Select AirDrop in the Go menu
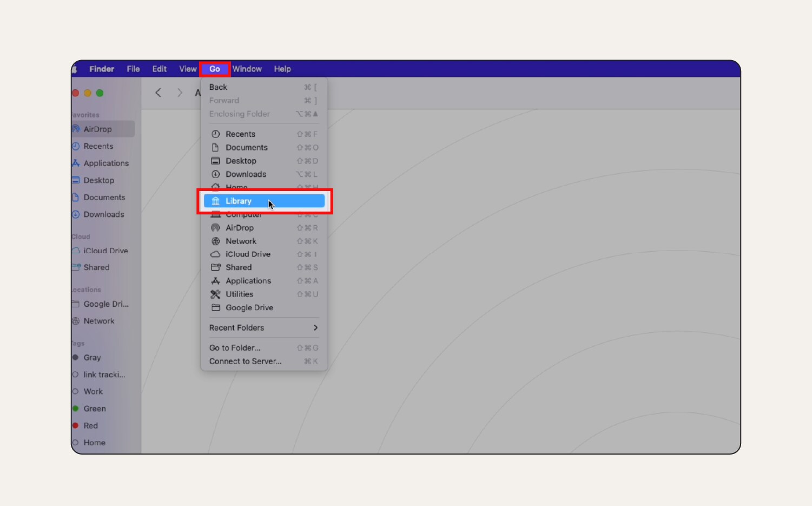812x506 pixels. 264,228
